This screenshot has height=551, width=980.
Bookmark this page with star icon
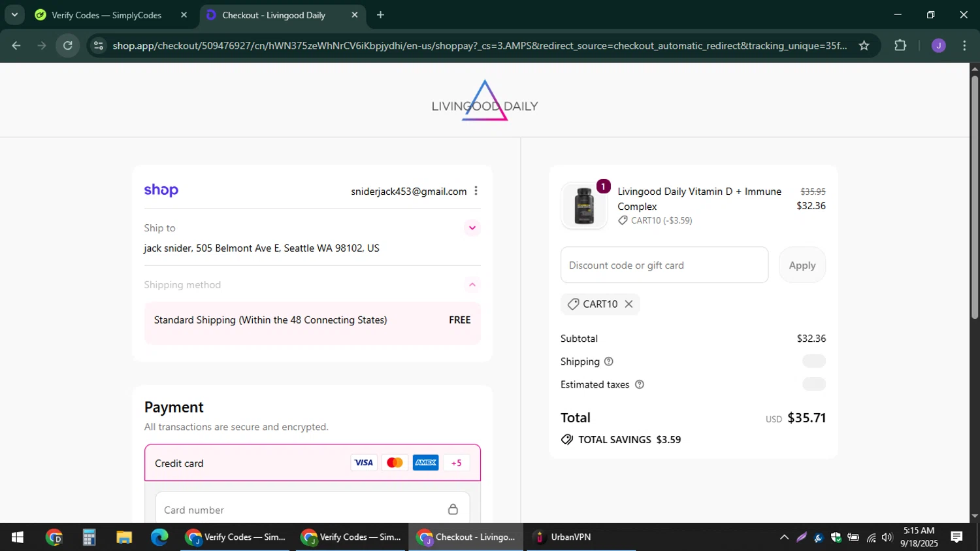coord(864,46)
